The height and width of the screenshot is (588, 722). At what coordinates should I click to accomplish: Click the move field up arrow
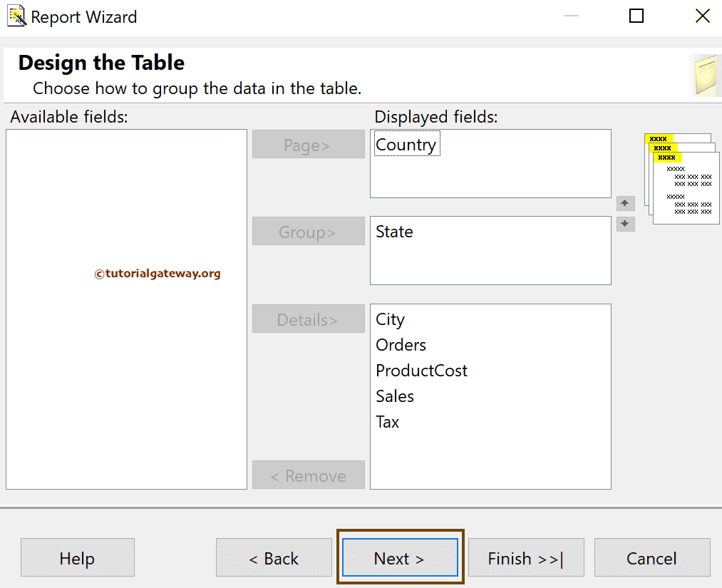coord(625,203)
